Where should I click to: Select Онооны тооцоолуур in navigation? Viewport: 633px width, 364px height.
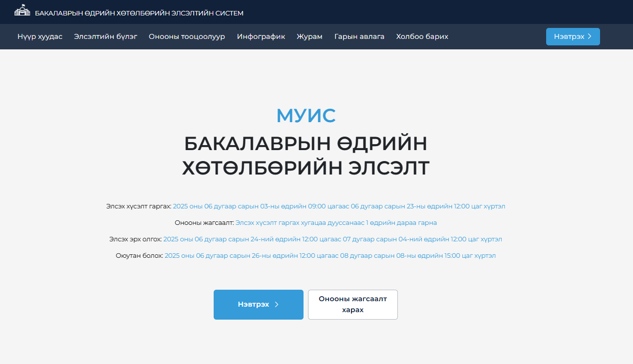tap(187, 36)
